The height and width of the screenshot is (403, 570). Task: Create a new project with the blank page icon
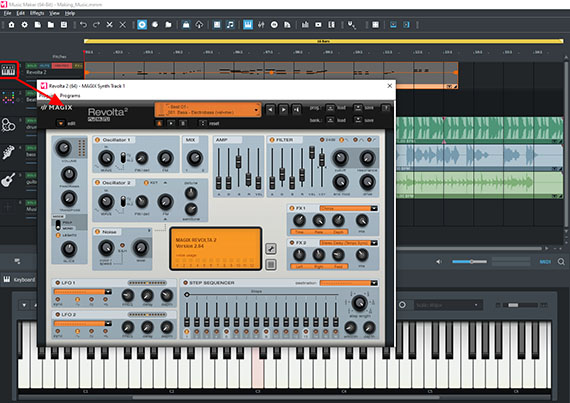[x=37, y=25]
